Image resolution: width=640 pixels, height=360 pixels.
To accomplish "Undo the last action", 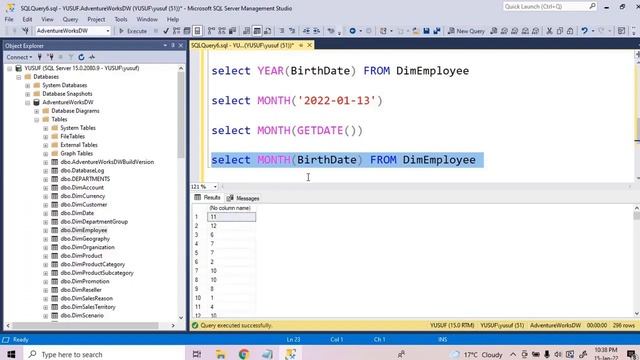I will (584, 31).
